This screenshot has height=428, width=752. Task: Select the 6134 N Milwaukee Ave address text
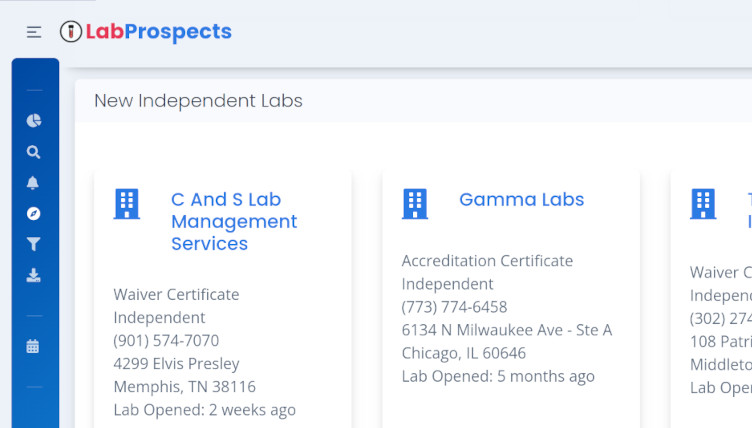coord(507,330)
